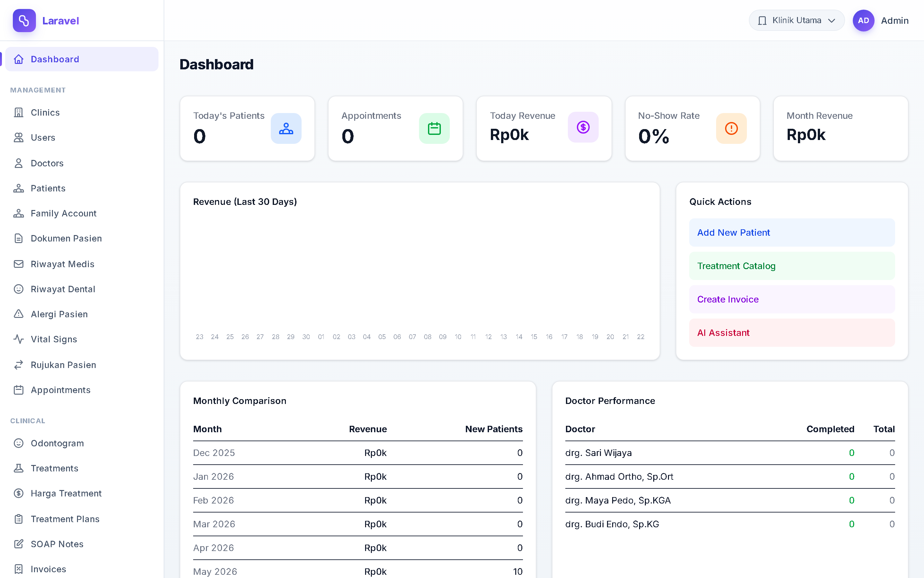Click the Invoices receipt icon
The width and height of the screenshot is (924, 578).
[19, 569]
